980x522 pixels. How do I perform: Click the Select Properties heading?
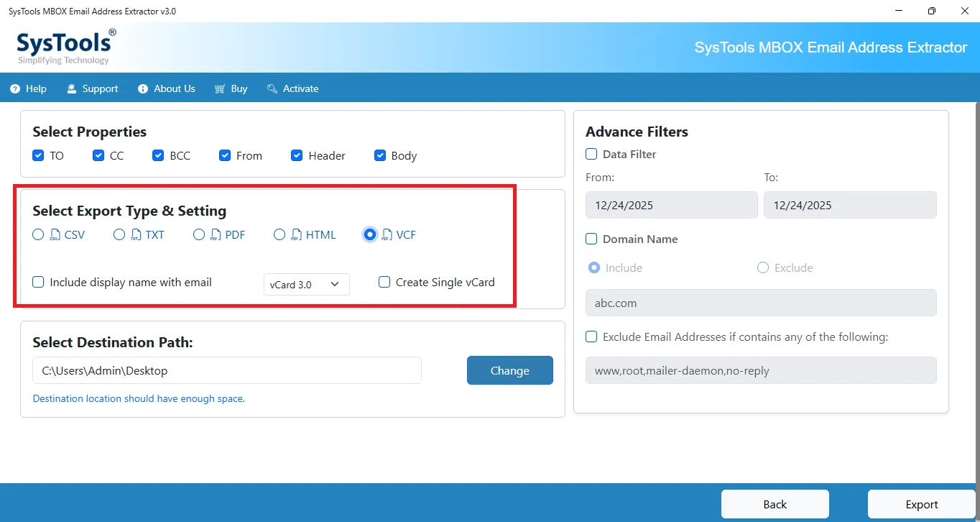pos(90,132)
